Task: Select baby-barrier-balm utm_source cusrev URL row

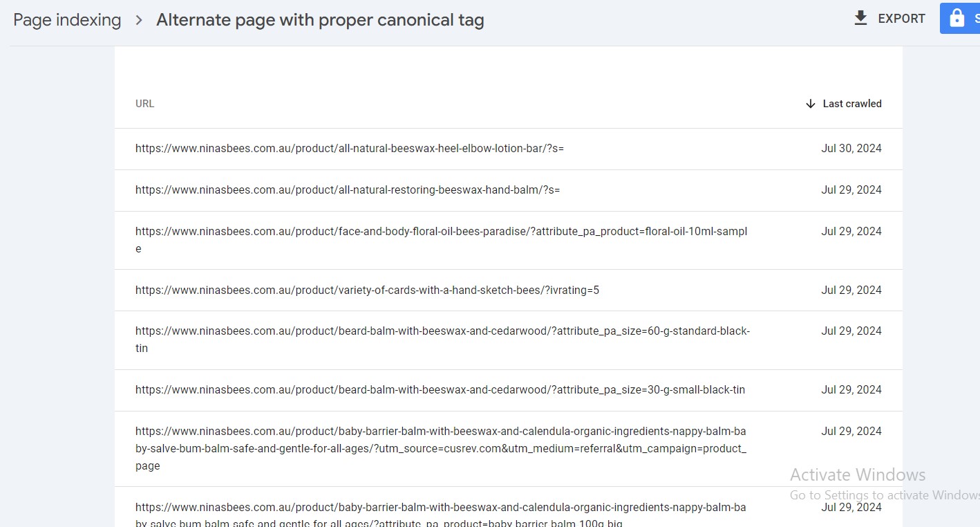Action: pyautogui.click(x=509, y=448)
